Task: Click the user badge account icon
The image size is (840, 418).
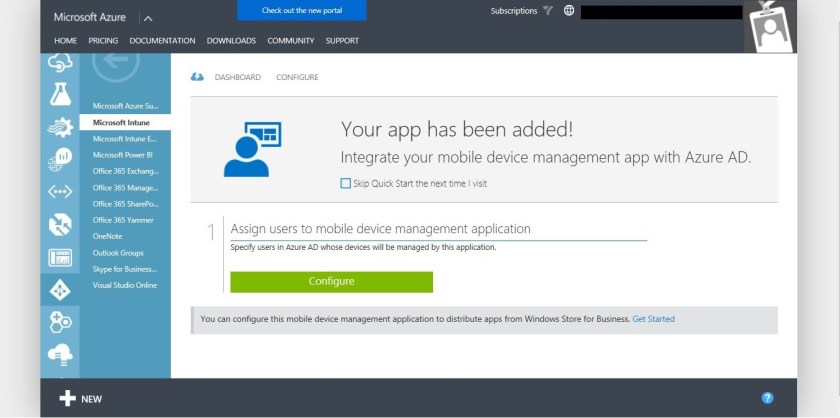Action: point(770,27)
